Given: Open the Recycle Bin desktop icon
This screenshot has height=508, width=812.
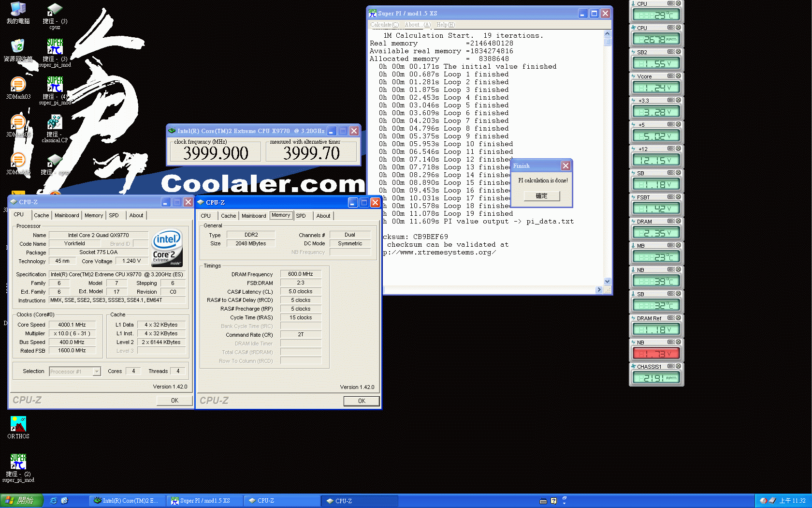Looking at the screenshot, I should 18,50.
